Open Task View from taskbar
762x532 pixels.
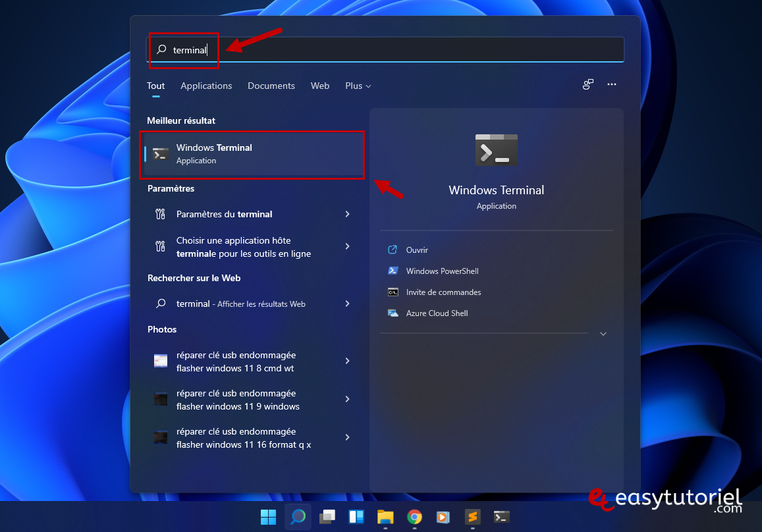327,517
